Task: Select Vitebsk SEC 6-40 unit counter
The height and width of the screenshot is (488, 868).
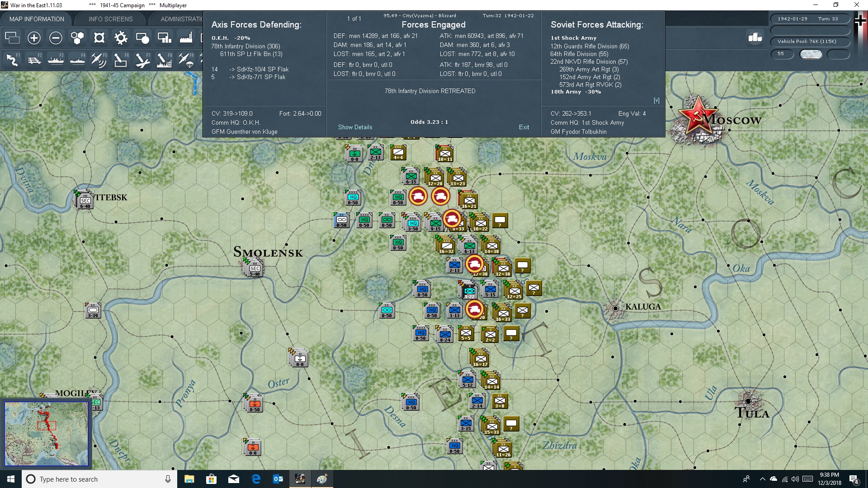Action: [85, 201]
